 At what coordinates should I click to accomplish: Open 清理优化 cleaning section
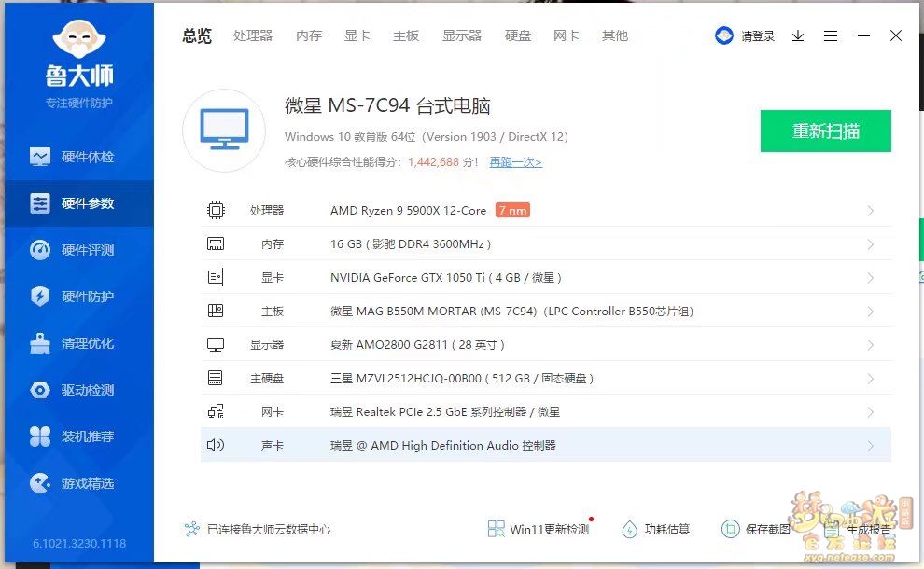pyautogui.click(x=79, y=343)
